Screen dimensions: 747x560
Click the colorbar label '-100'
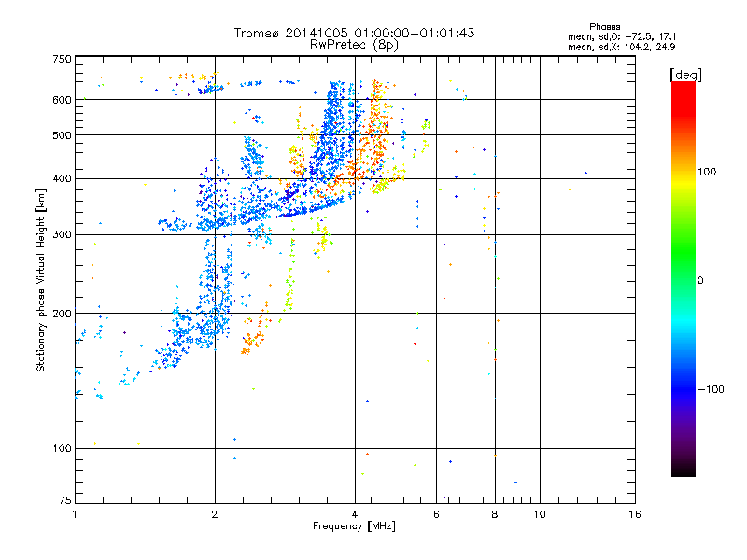[x=711, y=389]
